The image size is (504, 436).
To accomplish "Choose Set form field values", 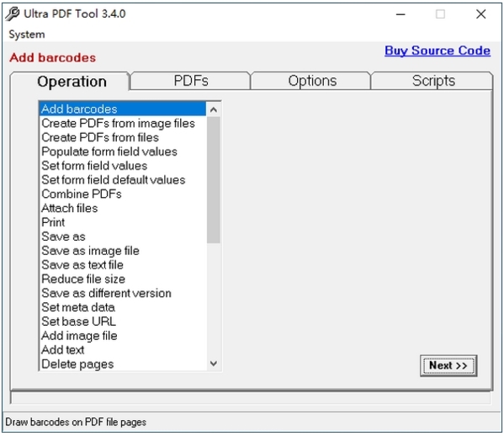I will coord(123,166).
